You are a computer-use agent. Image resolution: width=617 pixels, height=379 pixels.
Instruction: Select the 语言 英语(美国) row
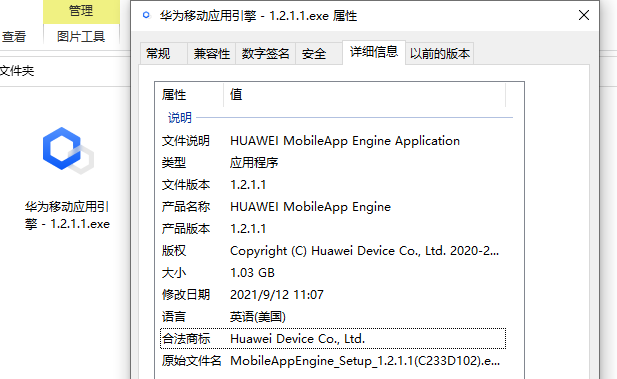click(x=333, y=317)
